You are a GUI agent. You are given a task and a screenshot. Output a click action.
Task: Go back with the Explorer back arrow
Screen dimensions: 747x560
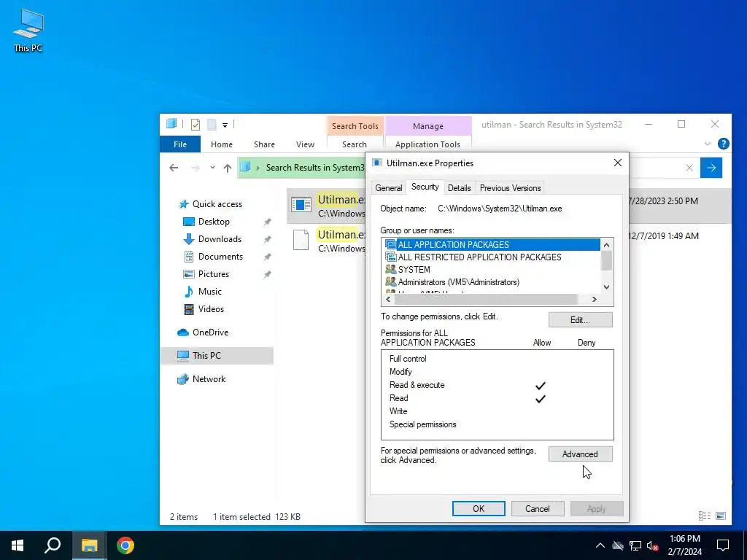(x=174, y=168)
